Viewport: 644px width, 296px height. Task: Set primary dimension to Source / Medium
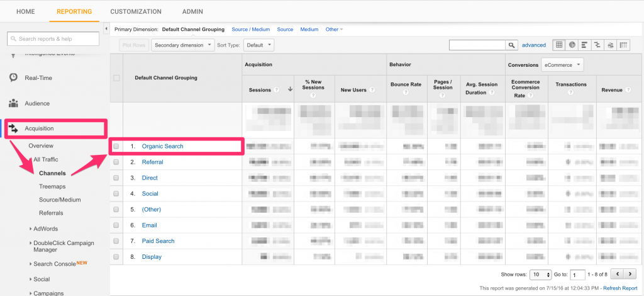[x=250, y=30]
